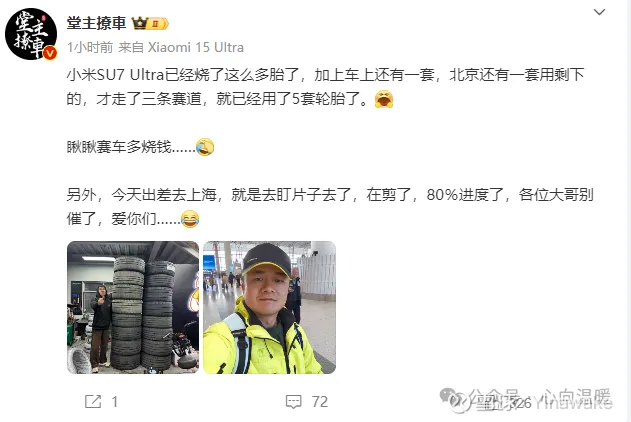Click the crown membership level badge
This screenshot has height=422, width=631.
[x=150, y=23]
